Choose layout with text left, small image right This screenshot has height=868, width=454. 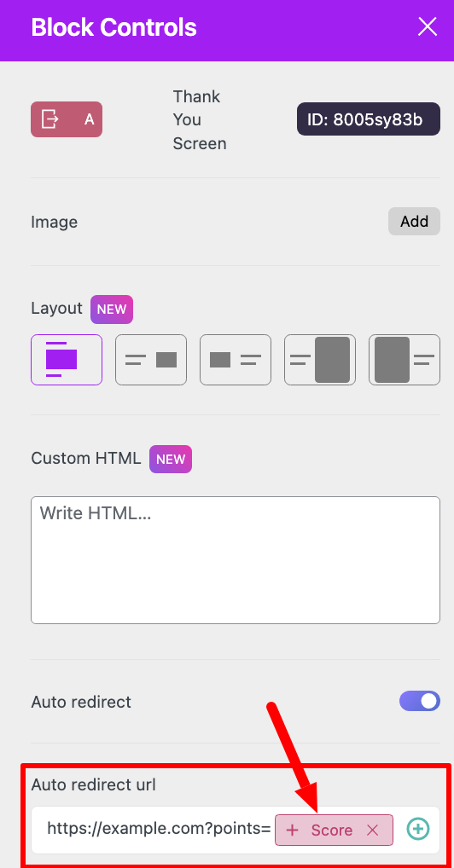click(151, 360)
